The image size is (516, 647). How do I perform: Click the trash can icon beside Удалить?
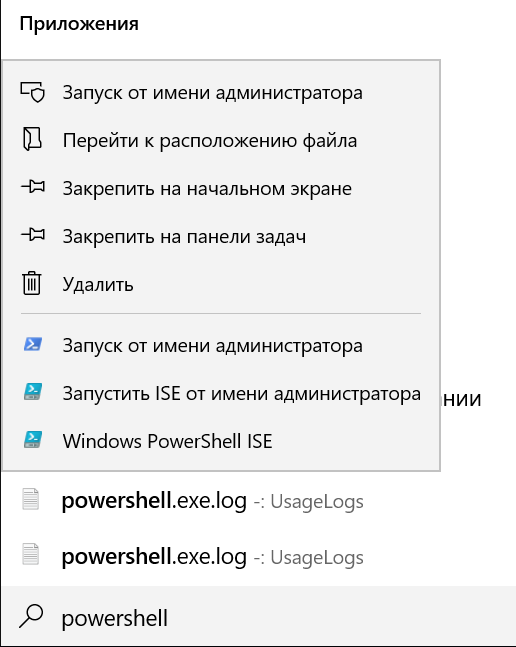pyautogui.click(x=32, y=283)
